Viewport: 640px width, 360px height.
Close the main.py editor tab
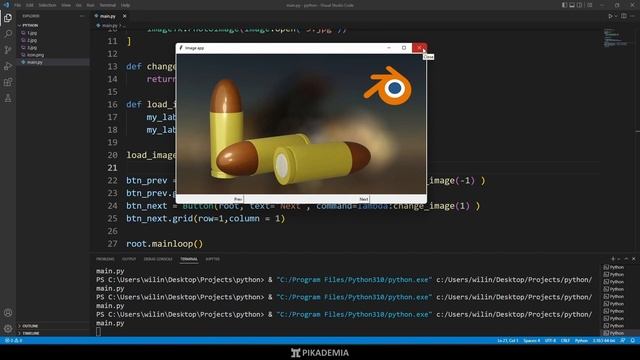(124, 16)
